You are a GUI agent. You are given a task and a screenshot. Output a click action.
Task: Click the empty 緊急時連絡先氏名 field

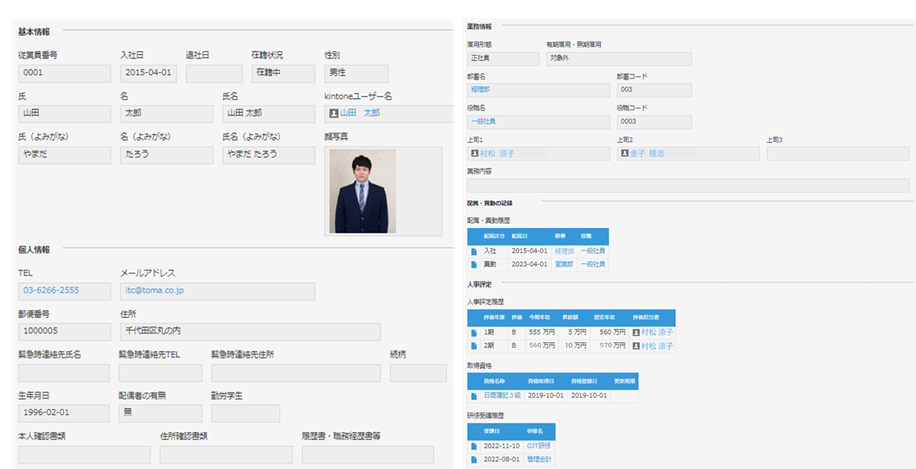pyautogui.click(x=64, y=373)
